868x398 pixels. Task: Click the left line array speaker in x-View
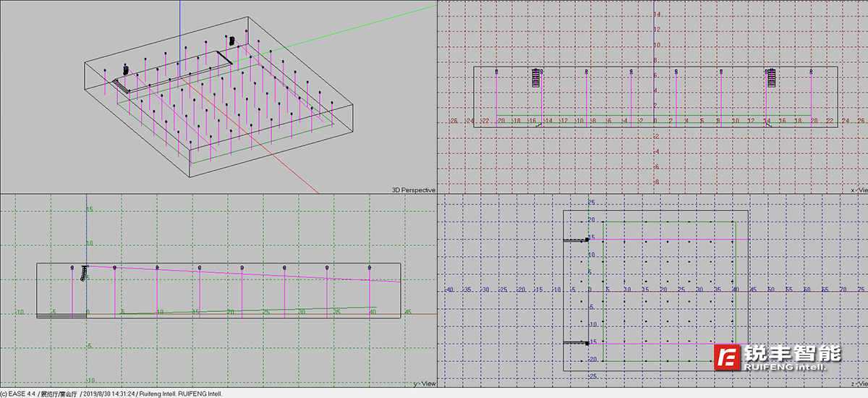coord(537,77)
